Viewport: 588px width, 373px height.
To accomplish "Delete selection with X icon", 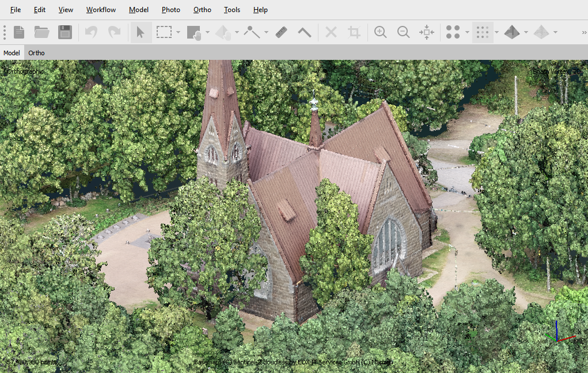I will [331, 32].
